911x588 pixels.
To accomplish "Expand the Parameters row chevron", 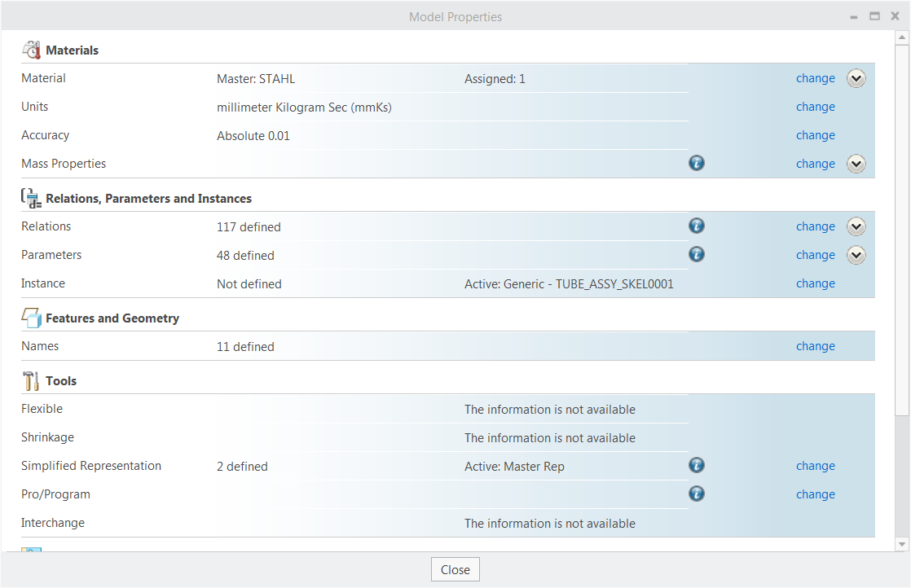I will click(856, 255).
